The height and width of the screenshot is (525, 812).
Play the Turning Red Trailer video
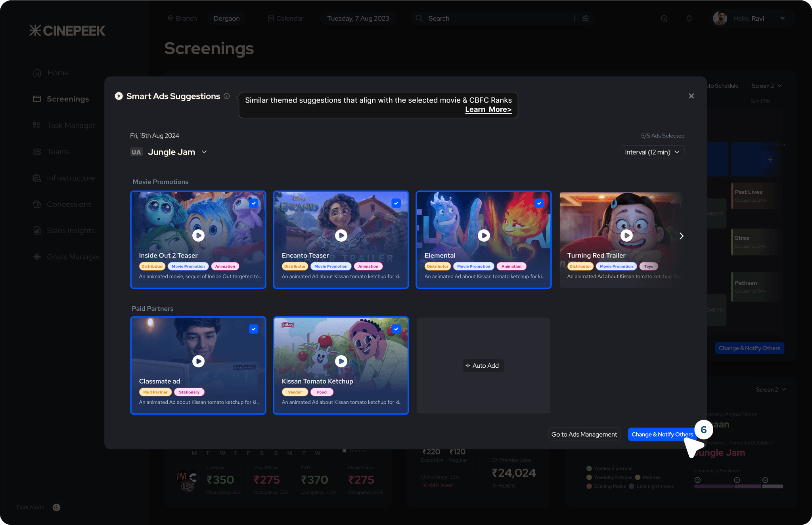pos(626,236)
